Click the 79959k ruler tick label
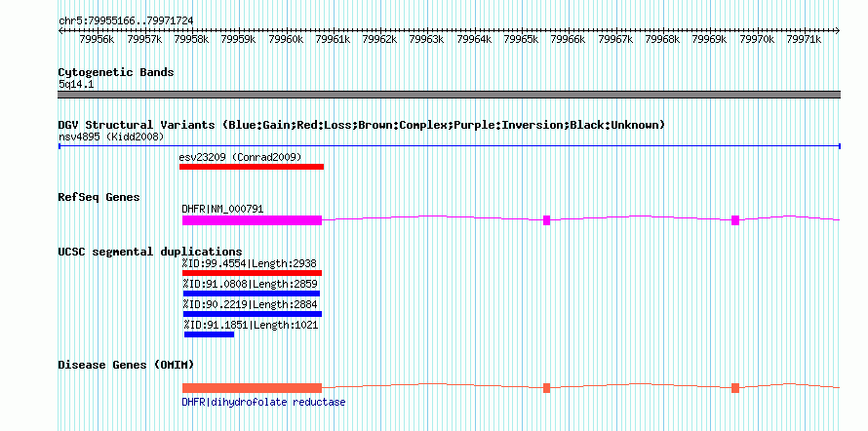 click(x=238, y=39)
